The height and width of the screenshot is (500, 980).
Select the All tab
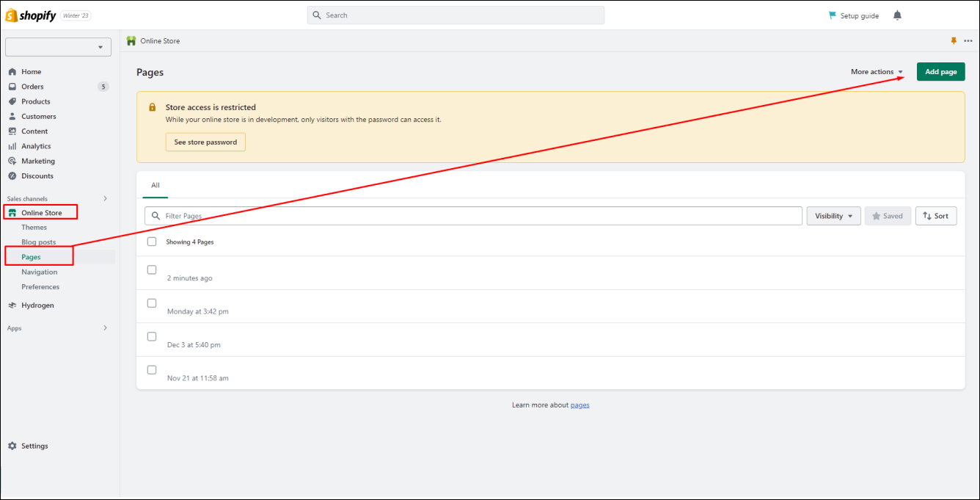(x=156, y=186)
